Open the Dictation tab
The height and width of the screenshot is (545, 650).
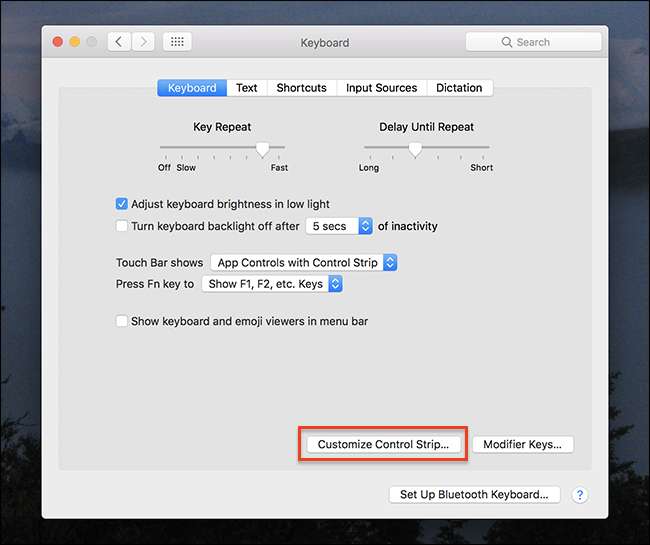(459, 88)
